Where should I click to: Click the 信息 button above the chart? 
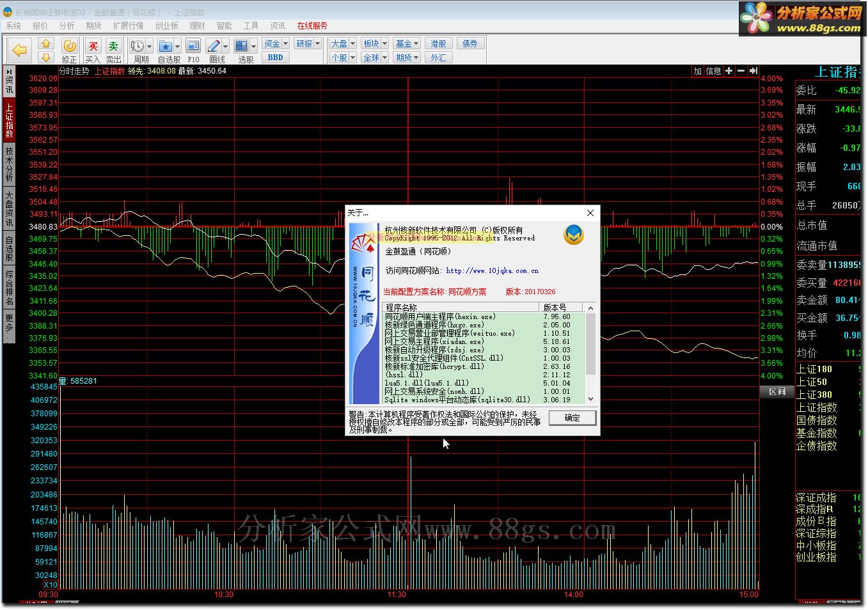coord(713,71)
